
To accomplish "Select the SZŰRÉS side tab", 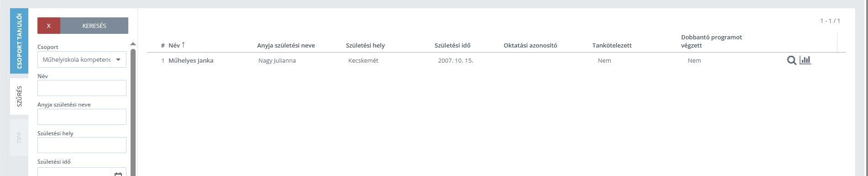I will 19,96.
